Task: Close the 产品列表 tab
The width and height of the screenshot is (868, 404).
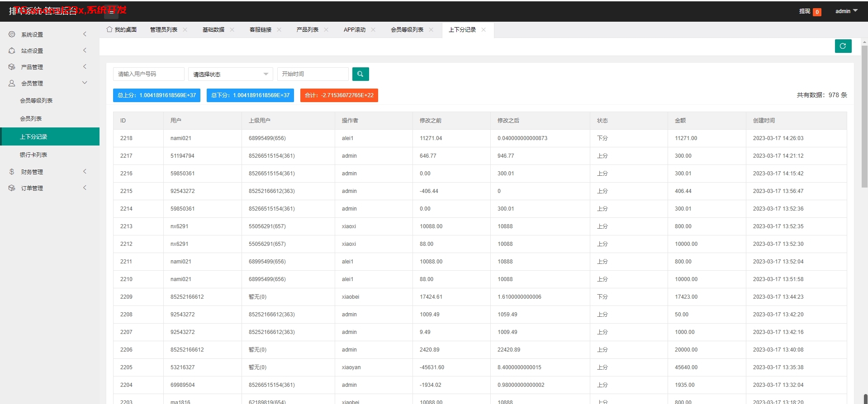Action: 326,30
